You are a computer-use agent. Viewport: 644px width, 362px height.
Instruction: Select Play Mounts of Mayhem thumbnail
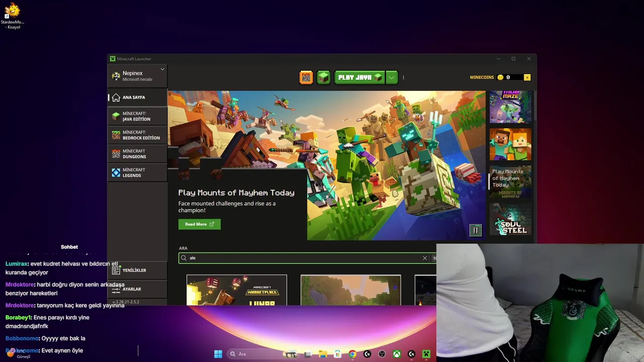click(510, 182)
